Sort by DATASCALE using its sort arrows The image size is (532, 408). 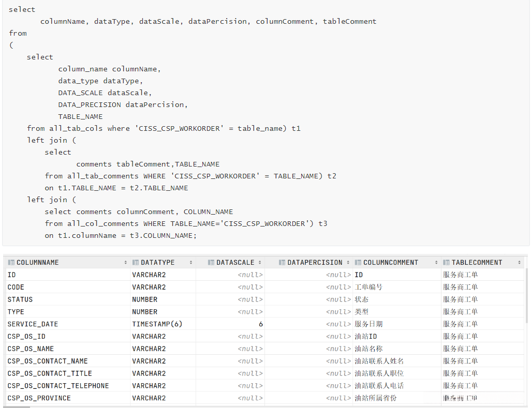click(x=260, y=263)
